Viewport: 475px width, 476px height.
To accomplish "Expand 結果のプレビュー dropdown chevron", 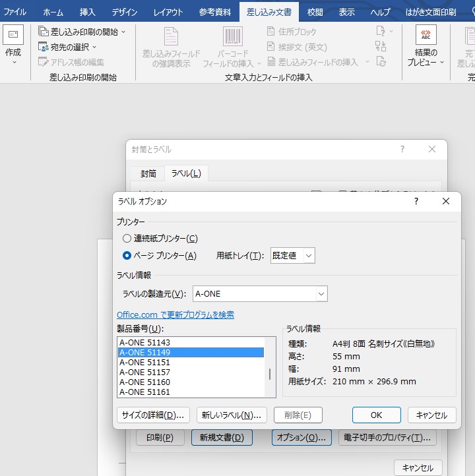I will point(442,62).
